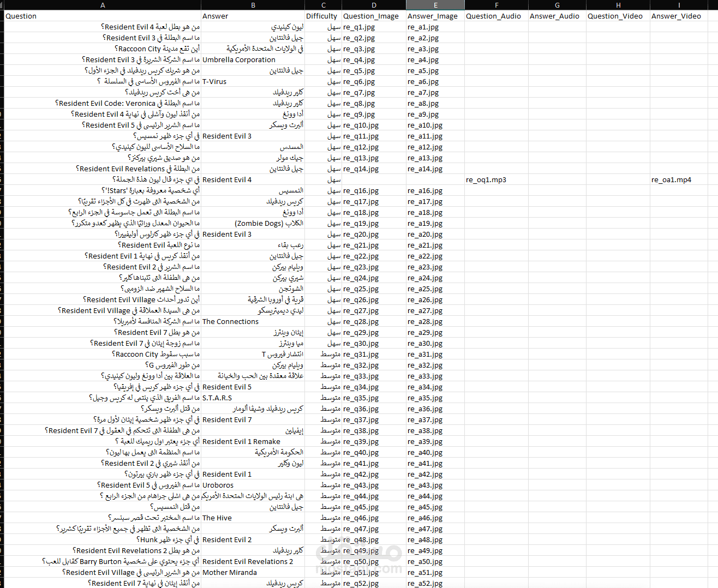Select the 're_q31.jpg' cell
The width and height of the screenshot is (718, 588).
tap(374, 354)
